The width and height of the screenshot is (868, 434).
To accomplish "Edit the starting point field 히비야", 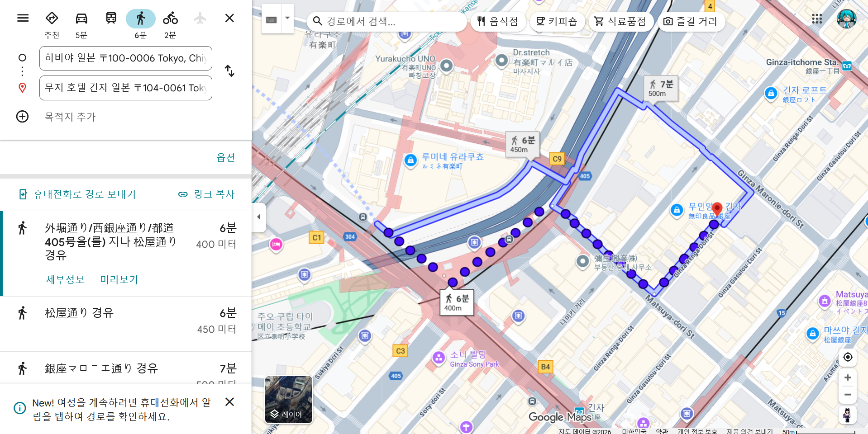I will coord(126,58).
